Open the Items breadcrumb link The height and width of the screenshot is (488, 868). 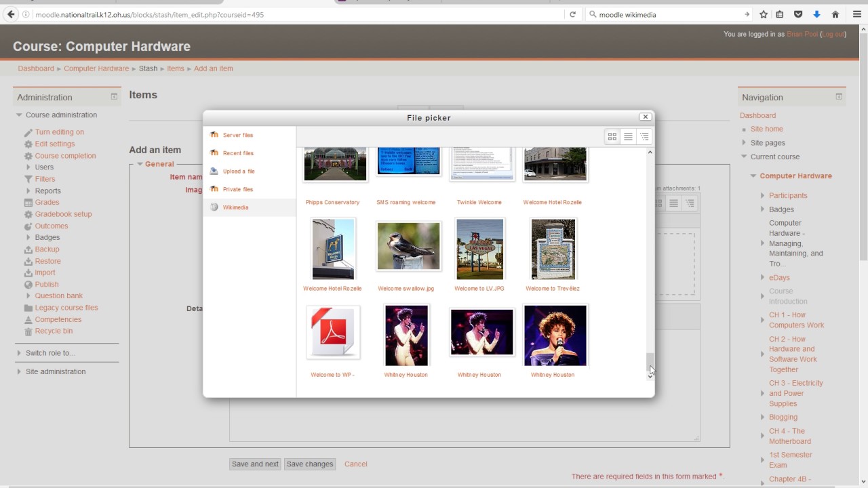[x=176, y=68]
